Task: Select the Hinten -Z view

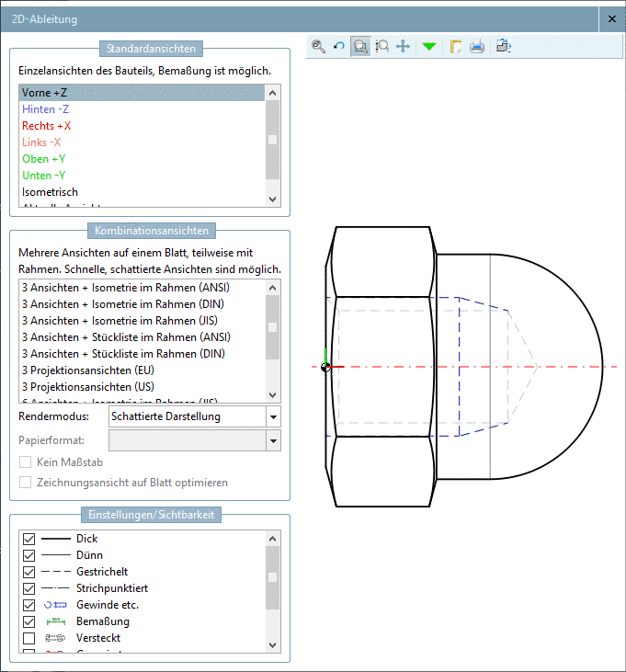Action: click(142, 109)
